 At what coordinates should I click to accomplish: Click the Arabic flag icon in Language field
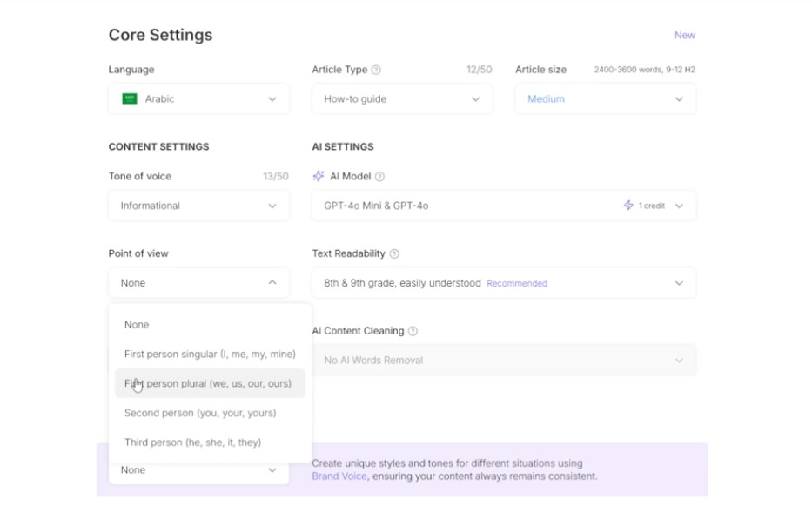point(130,98)
